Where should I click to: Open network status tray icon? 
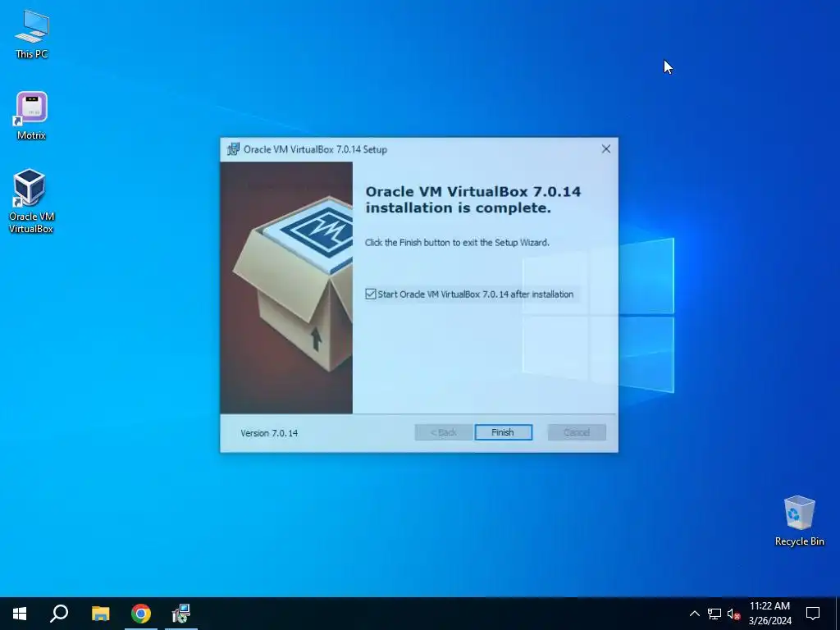point(714,614)
